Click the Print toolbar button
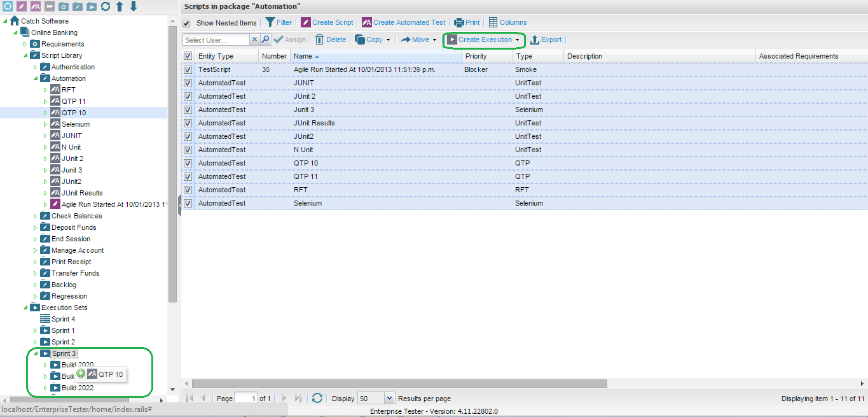 (467, 22)
